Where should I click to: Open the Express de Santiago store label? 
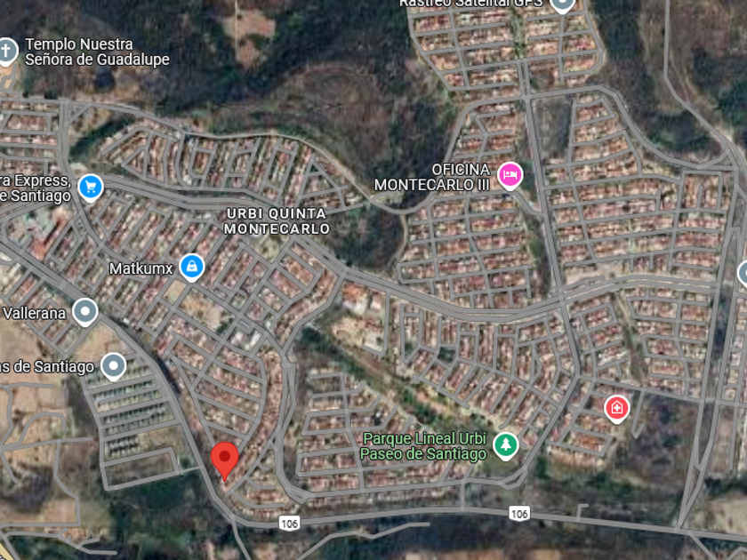click(x=36, y=188)
